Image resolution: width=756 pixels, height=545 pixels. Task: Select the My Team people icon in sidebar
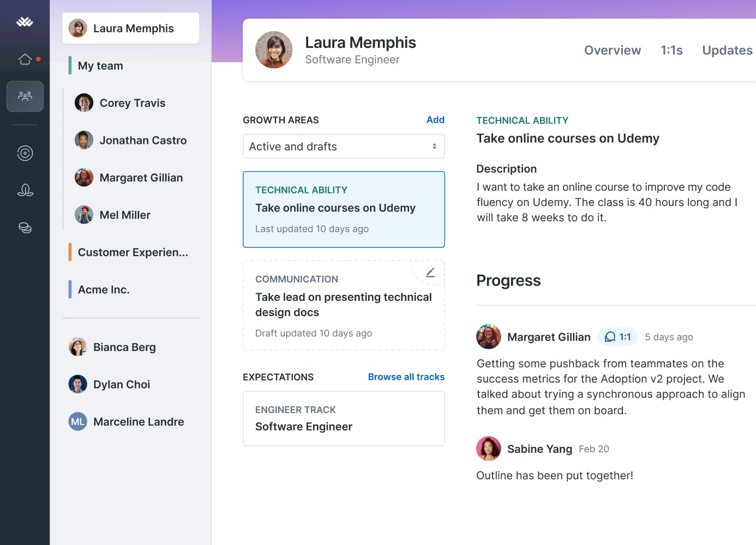pos(25,96)
